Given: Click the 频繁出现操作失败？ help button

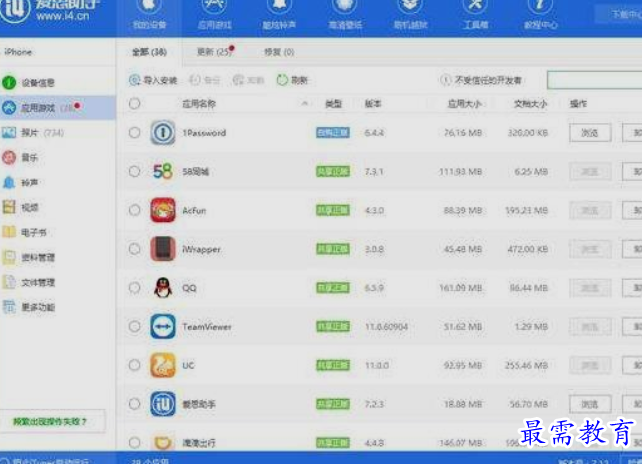Looking at the screenshot, I should coord(52,421).
